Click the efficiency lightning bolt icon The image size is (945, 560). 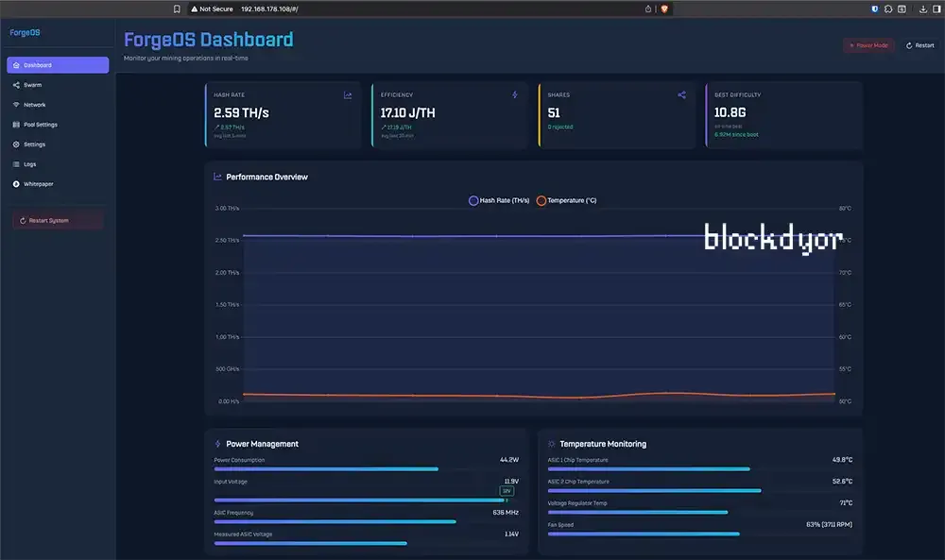pos(515,94)
